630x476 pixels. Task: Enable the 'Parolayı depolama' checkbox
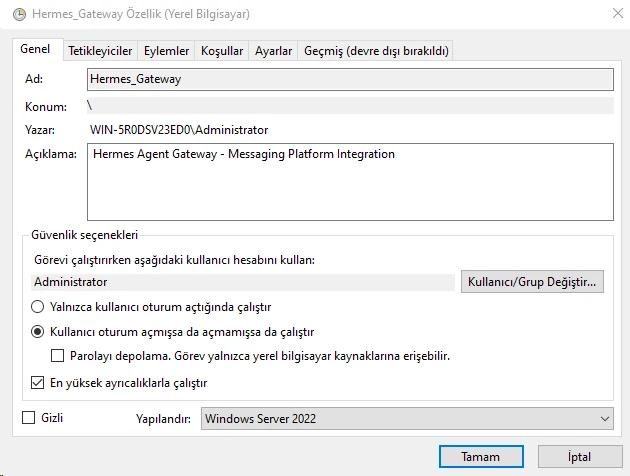pos(57,355)
